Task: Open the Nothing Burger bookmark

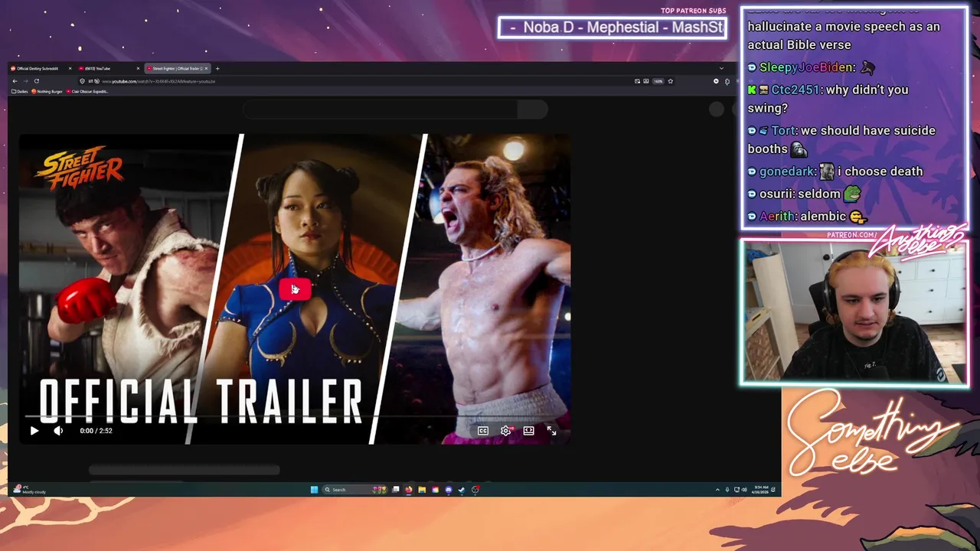Action: tap(47, 91)
